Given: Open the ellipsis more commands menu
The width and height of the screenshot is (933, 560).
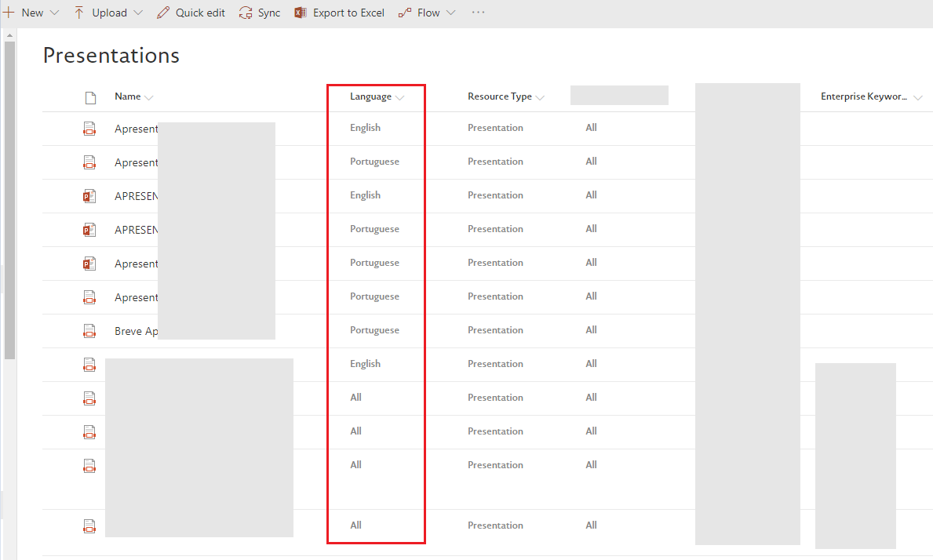Looking at the screenshot, I should pos(478,12).
